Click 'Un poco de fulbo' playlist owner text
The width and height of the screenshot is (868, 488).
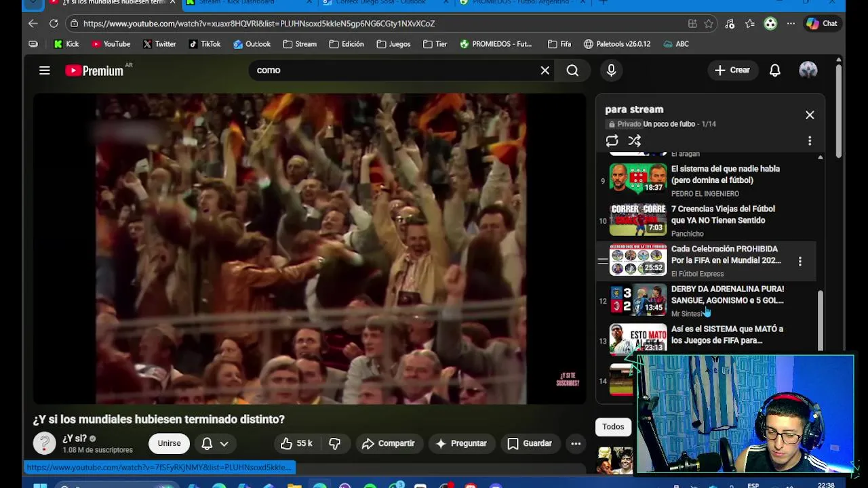point(669,124)
